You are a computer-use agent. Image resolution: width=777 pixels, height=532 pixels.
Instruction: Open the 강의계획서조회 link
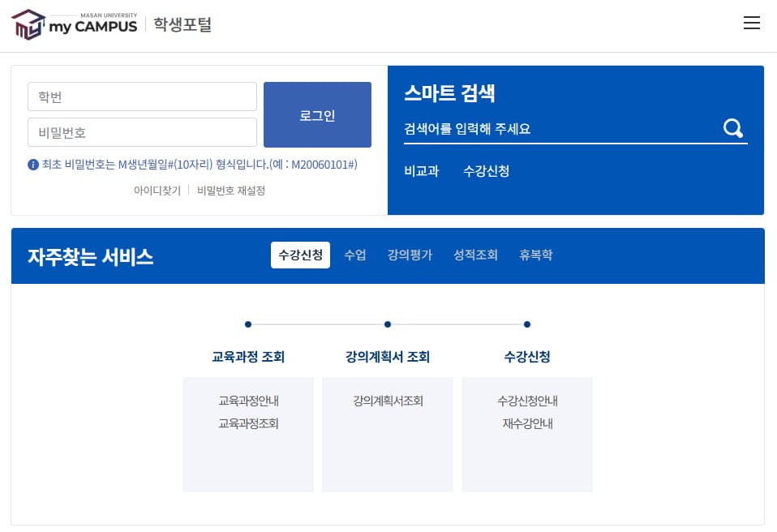click(x=387, y=401)
